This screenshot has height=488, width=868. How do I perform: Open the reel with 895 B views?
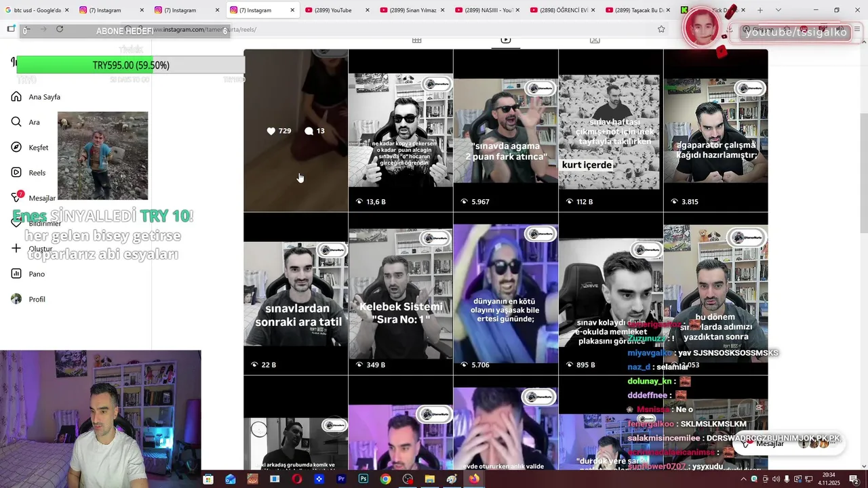pos(611,294)
